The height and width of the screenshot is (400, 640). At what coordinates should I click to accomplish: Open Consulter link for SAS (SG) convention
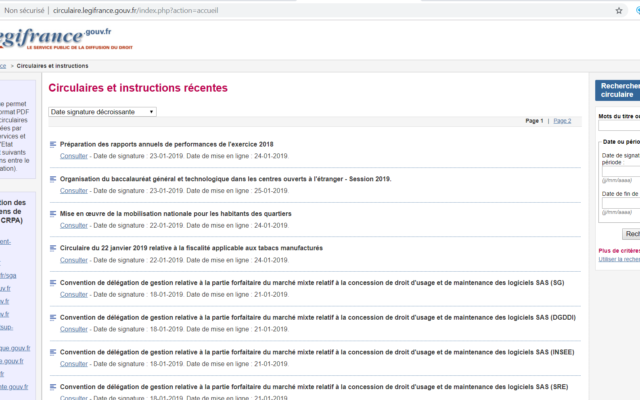pos(74,294)
